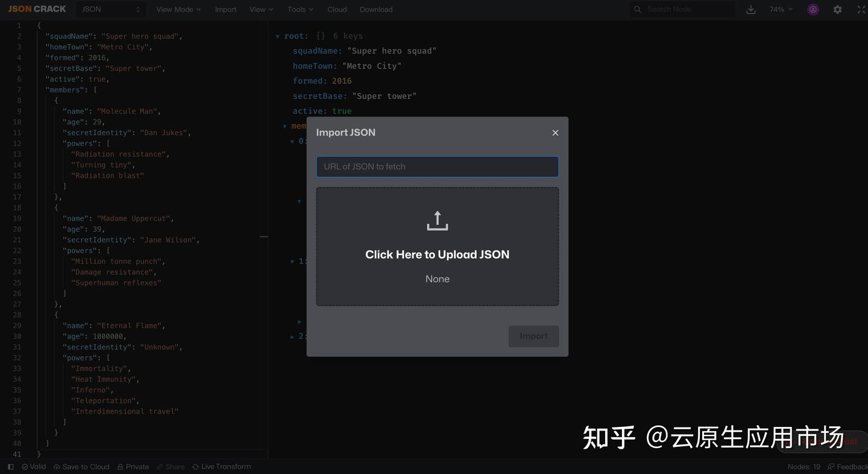Image resolution: width=868 pixels, height=474 pixels.
Task: Collapse the root node triangle
Action: pyautogui.click(x=278, y=36)
